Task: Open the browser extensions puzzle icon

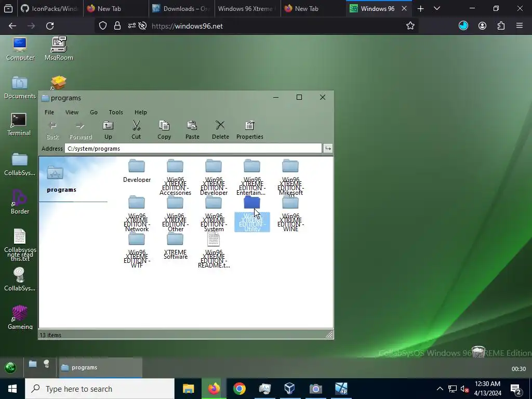Action: [x=501, y=26]
